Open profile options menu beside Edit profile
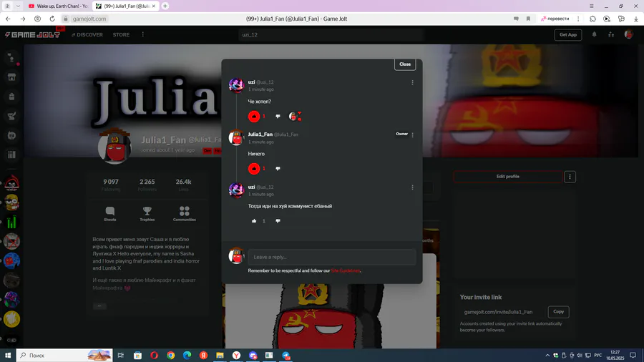 (x=570, y=177)
